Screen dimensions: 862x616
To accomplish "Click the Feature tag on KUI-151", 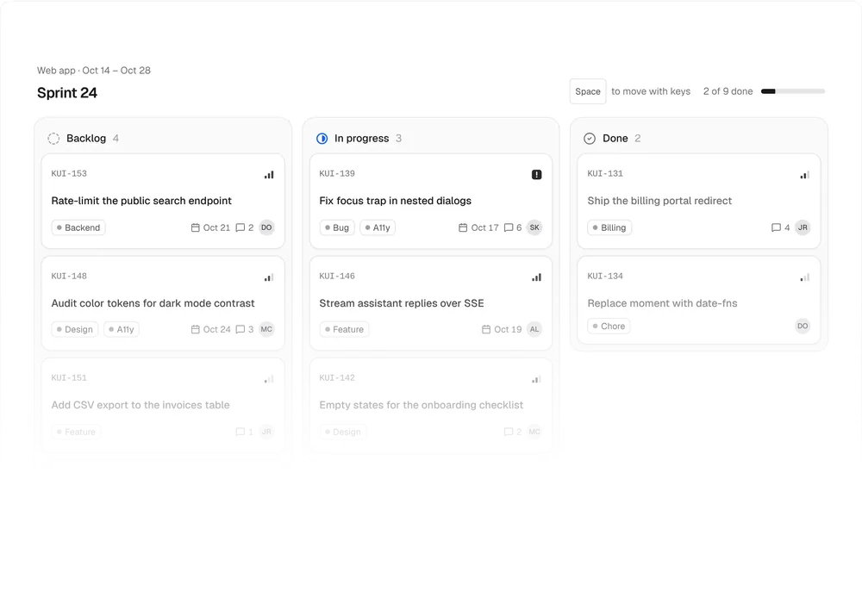I will click(77, 432).
